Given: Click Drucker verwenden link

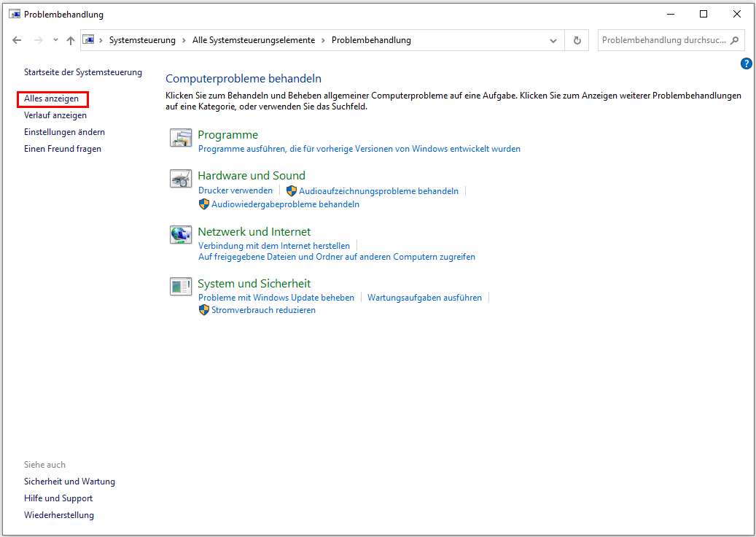Looking at the screenshot, I should click(235, 190).
